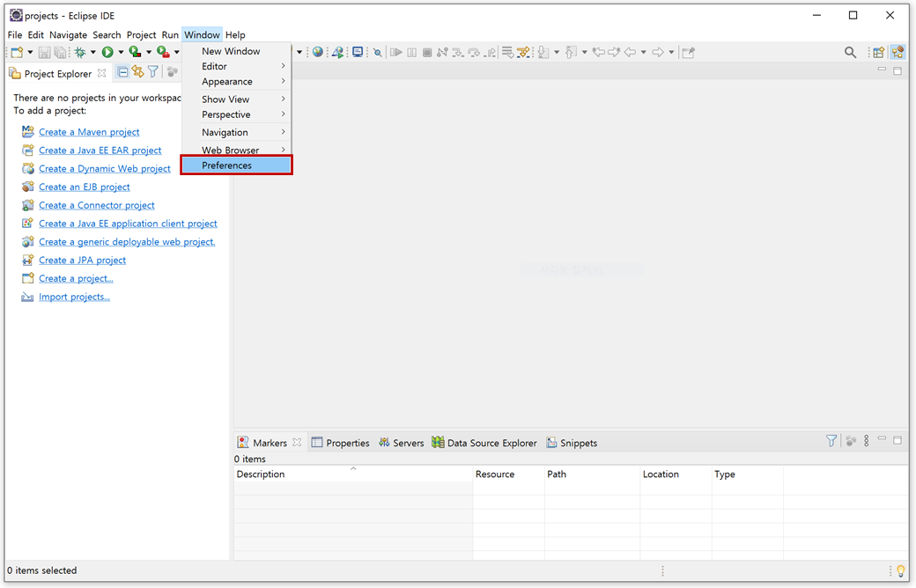Viewport: 916px width, 588px height.
Task: Open the Back history dropdown arrow
Action: 643,53
